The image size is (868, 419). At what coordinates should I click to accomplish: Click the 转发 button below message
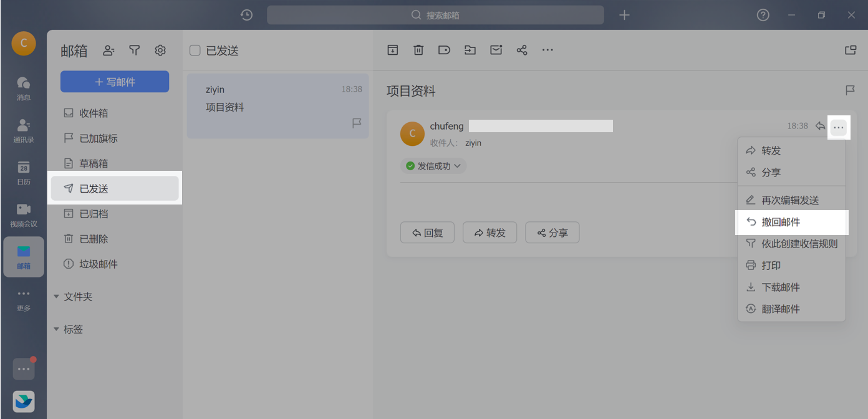[x=489, y=233]
